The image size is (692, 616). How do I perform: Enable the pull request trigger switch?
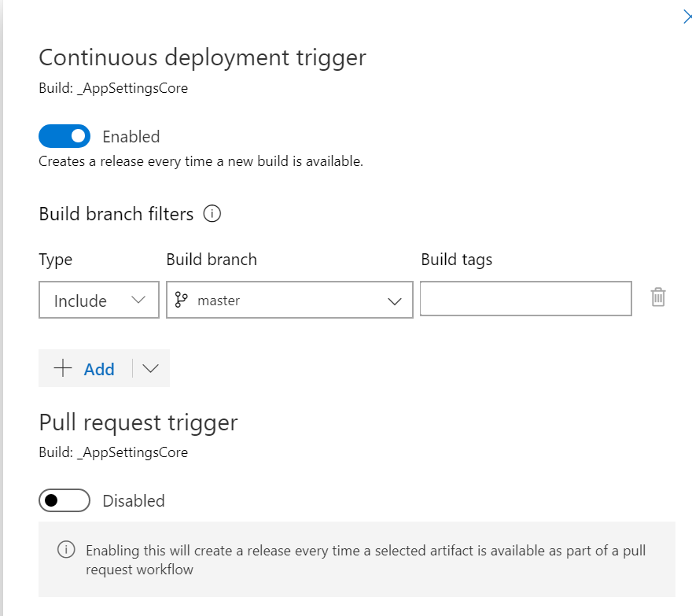tap(64, 500)
